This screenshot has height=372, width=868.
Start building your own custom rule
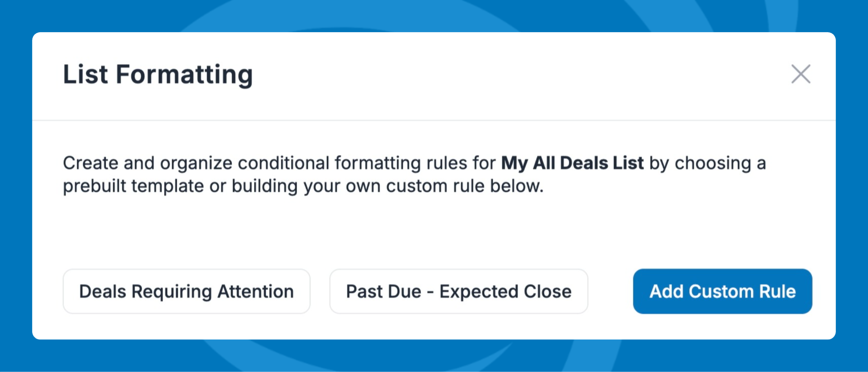tap(722, 291)
